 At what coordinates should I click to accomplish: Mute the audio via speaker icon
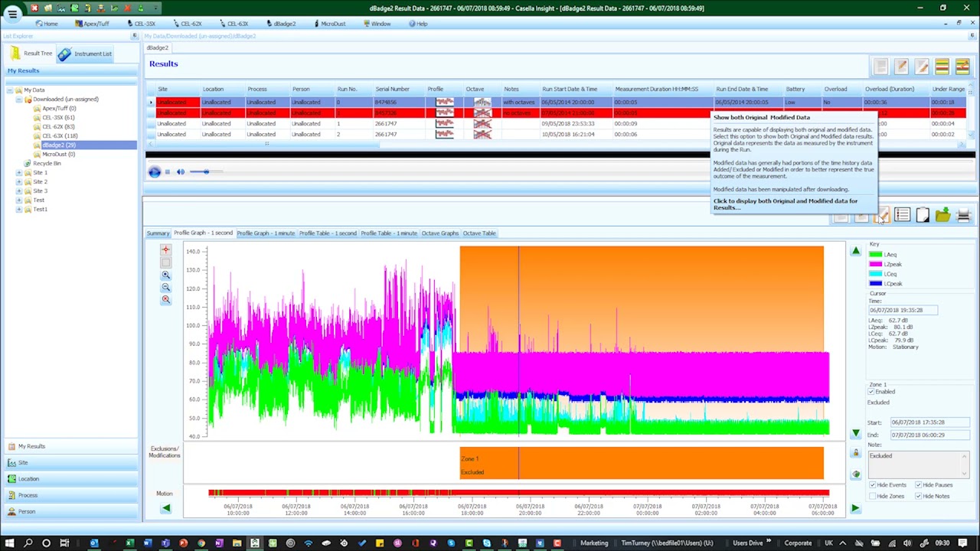coord(181,172)
